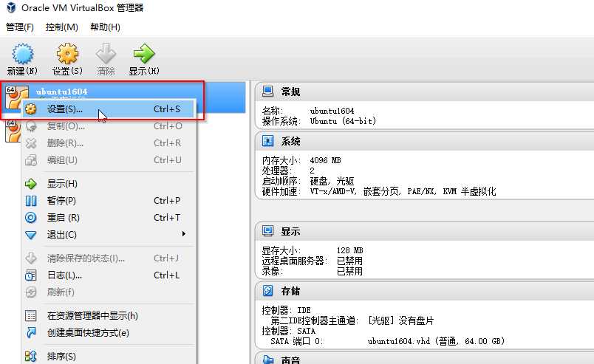Click the disk icon of 存储 section

coord(268,290)
